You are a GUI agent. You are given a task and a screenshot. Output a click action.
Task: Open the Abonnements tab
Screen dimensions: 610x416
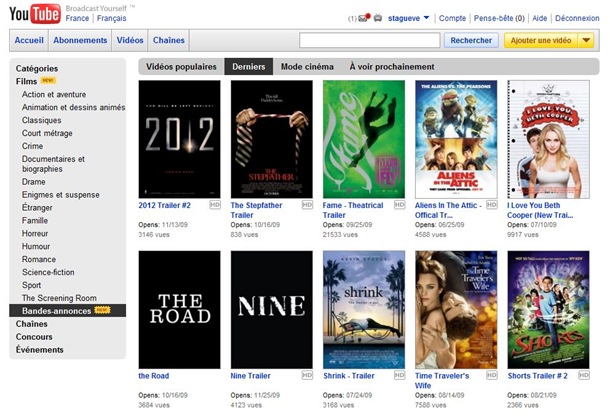pos(80,40)
